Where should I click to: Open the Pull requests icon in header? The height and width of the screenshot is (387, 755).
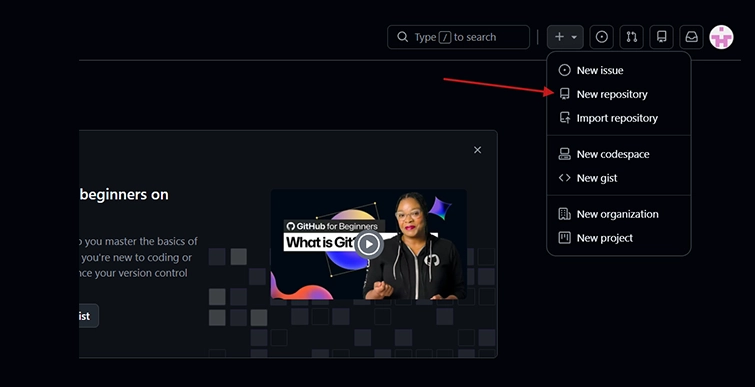coord(631,37)
